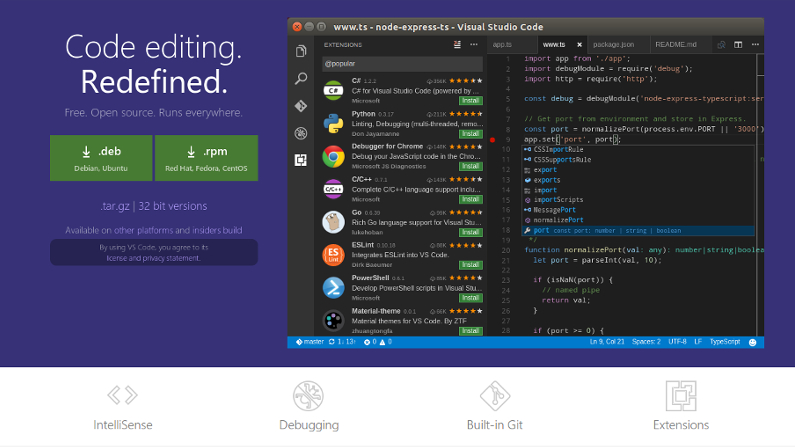Click the C# extension icon
The image size is (795, 447).
pos(333,91)
